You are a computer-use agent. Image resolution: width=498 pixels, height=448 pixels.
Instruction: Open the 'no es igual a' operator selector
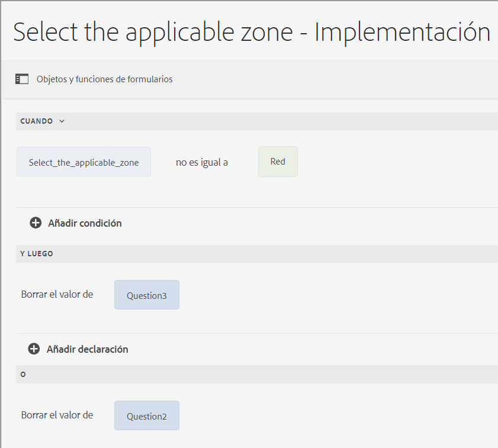click(x=202, y=162)
